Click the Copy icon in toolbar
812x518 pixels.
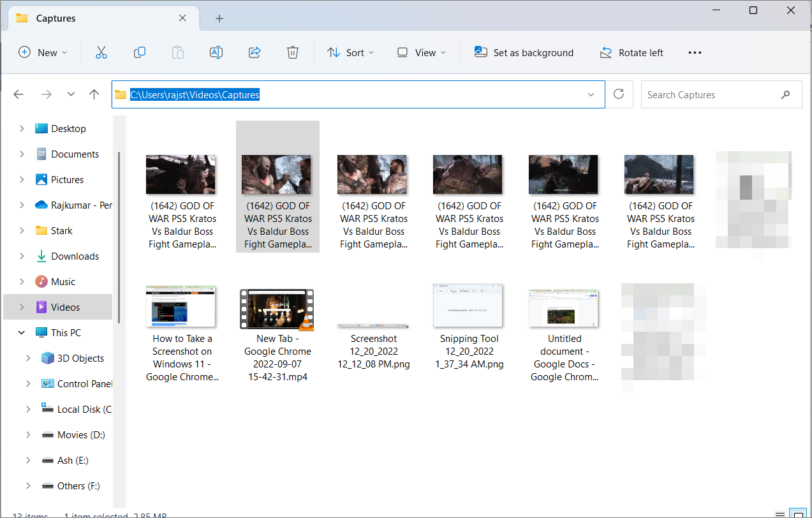pos(140,53)
